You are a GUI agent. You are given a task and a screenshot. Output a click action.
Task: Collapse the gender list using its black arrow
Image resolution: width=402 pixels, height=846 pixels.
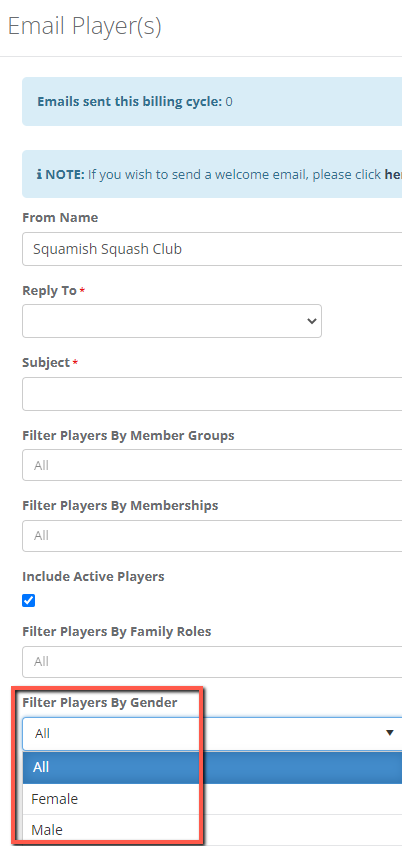[390, 733]
